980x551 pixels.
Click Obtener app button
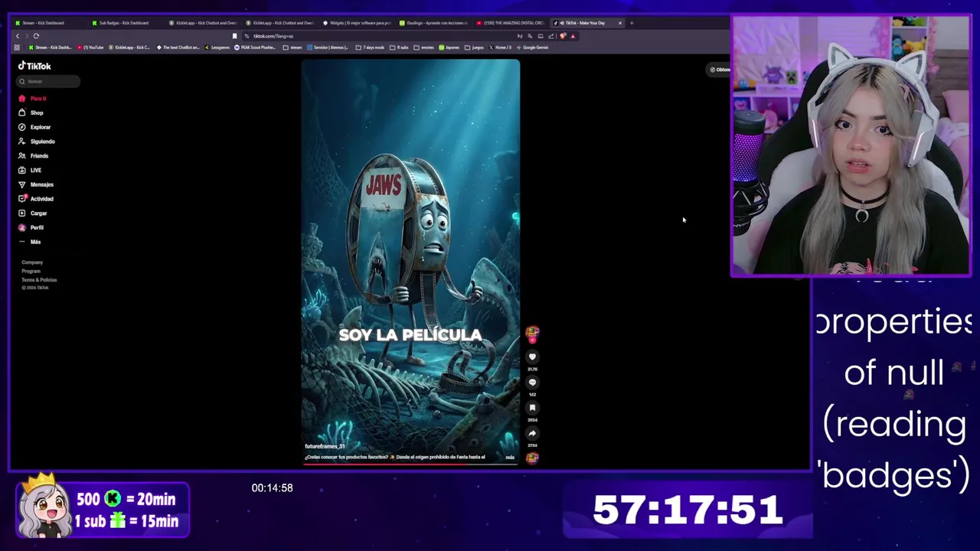720,70
